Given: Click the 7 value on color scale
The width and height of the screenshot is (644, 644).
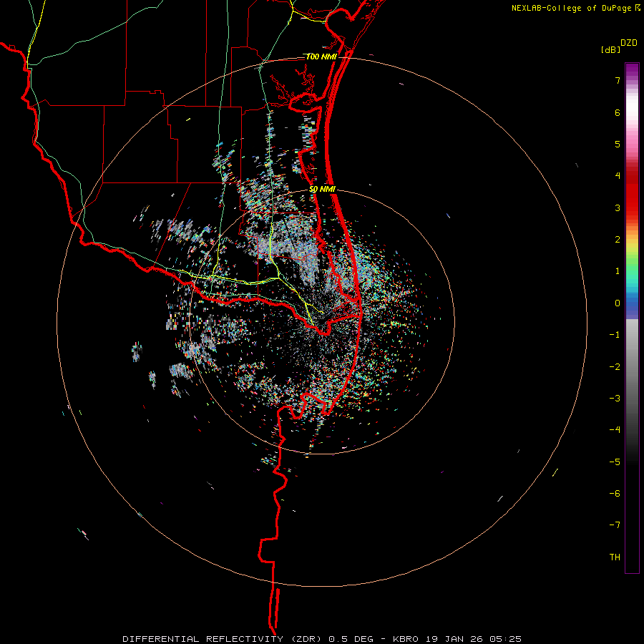Looking at the screenshot, I should click(x=618, y=80).
